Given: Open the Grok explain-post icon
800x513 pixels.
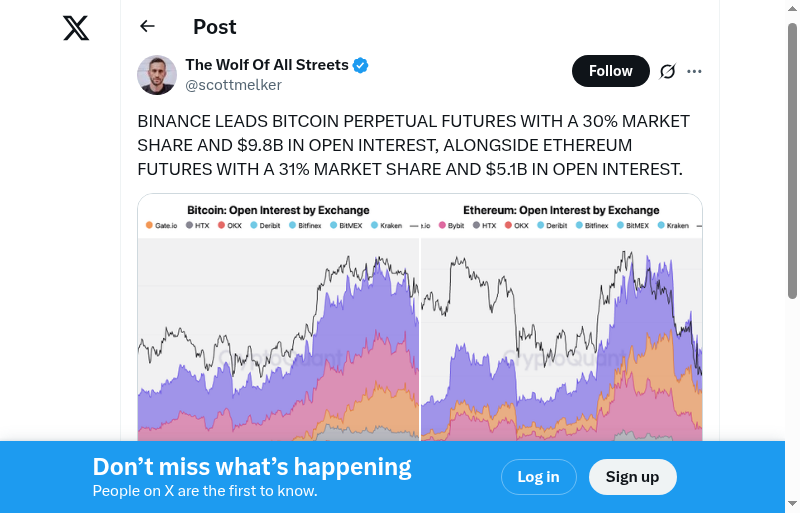Looking at the screenshot, I should pyautogui.click(x=668, y=71).
